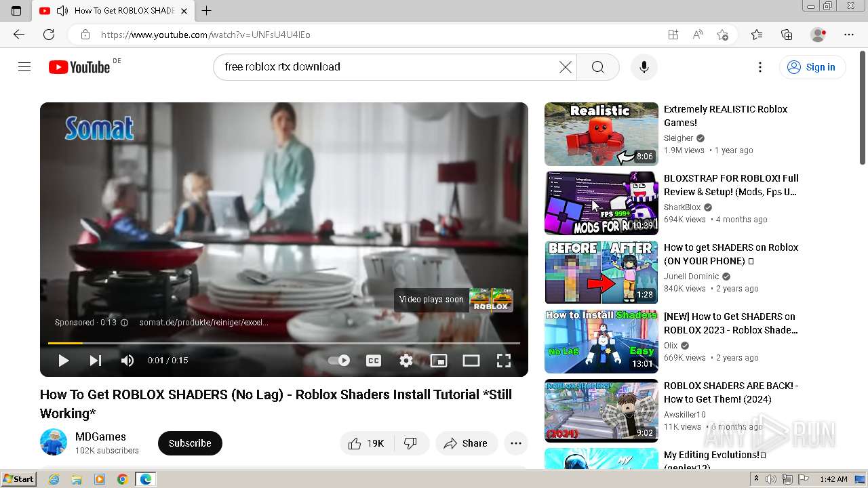The width and height of the screenshot is (868, 488).
Task: Visit the somat.de advertiser link
Action: pos(203,323)
